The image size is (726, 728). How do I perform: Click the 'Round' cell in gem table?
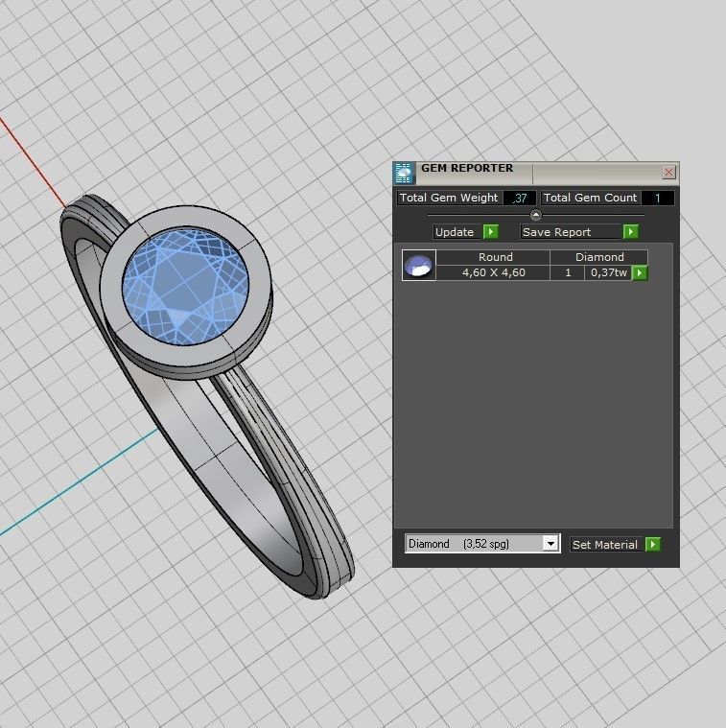[493, 257]
